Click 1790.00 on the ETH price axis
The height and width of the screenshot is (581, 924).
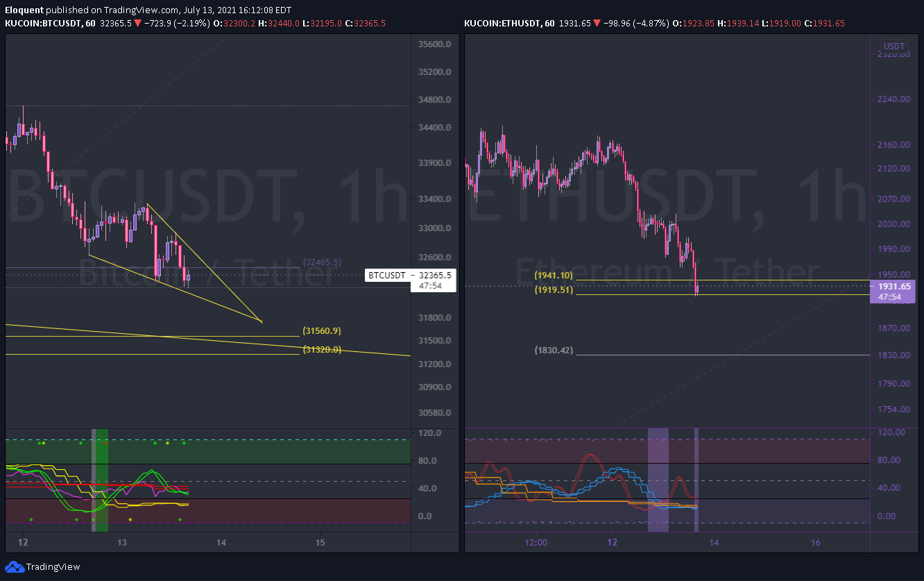893,383
